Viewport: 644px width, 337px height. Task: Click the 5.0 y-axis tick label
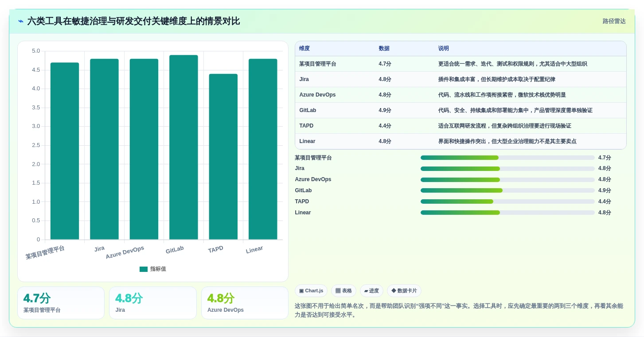tap(36, 51)
